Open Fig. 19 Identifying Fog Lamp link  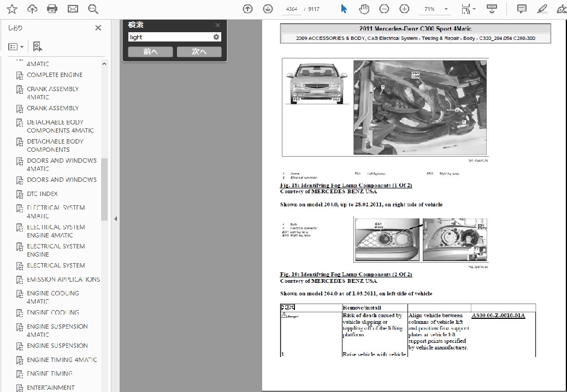pyautogui.click(x=346, y=274)
